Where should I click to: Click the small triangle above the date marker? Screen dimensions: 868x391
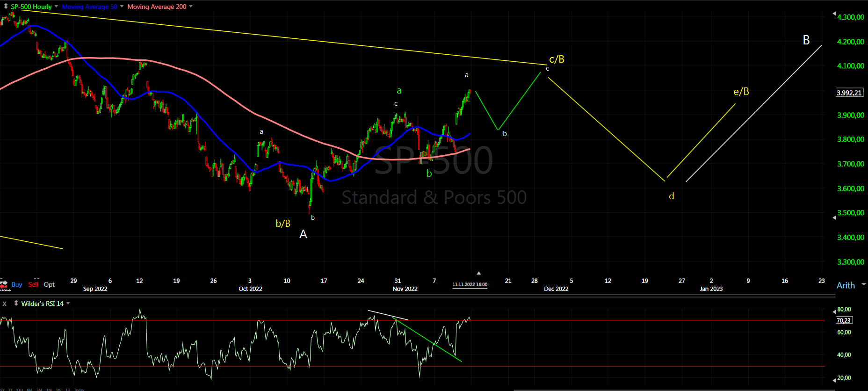pyautogui.click(x=478, y=273)
